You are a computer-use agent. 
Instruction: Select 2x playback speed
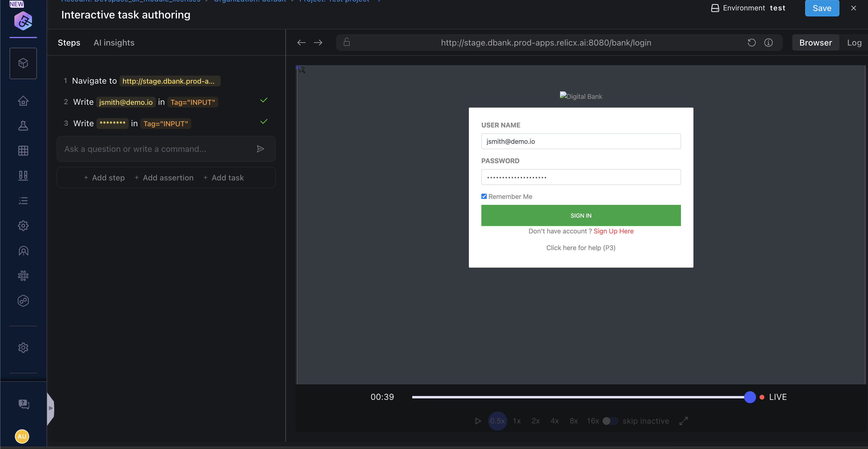coord(535,421)
